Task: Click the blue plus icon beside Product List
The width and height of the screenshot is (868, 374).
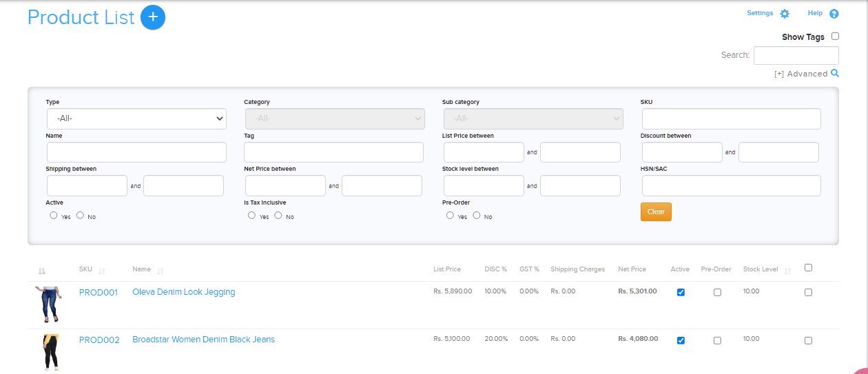Action: (153, 17)
